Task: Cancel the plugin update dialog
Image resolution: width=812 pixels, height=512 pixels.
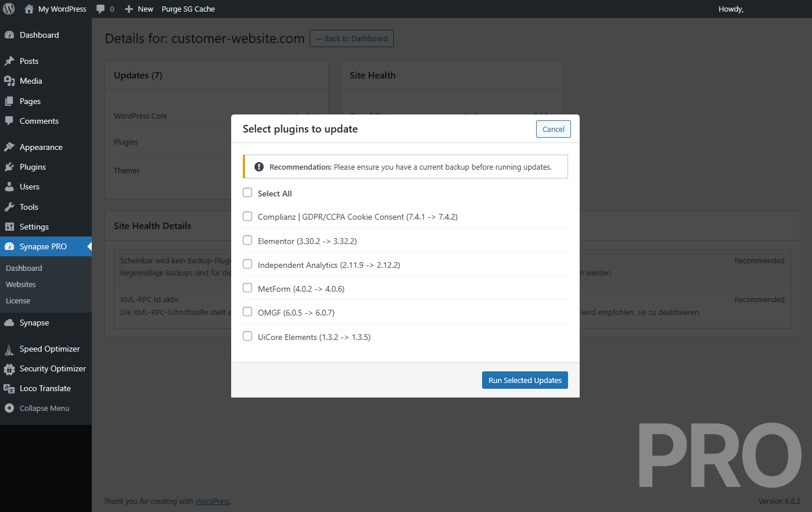Action: click(x=553, y=129)
